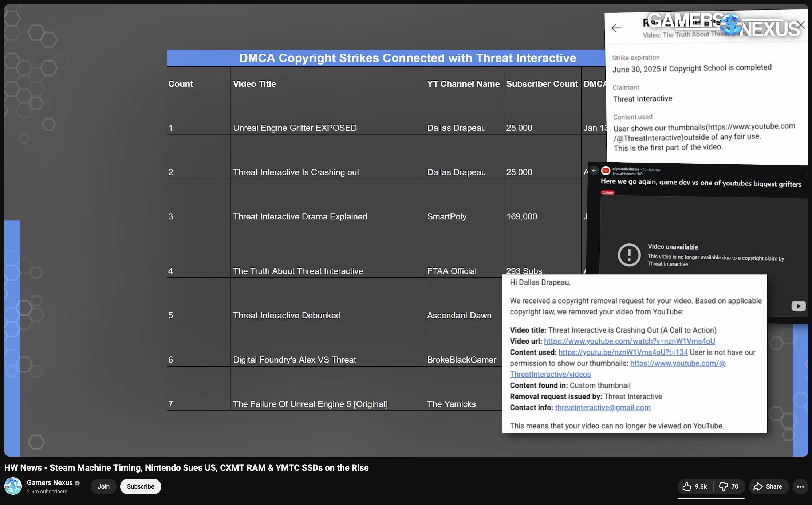Click the thumbs-down dislike icon
The width and height of the screenshot is (812, 505).
pyautogui.click(x=723, y=486)
